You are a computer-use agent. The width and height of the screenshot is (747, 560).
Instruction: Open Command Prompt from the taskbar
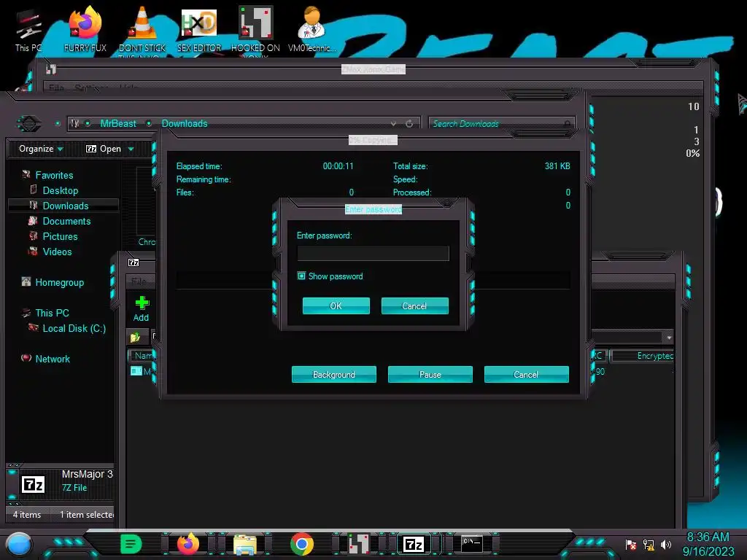(x=472, y=543)
